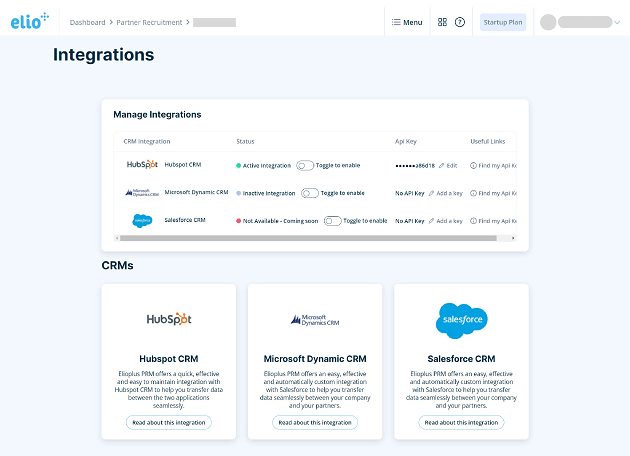Toggle the Salesforce CRM integration switch
Viewport: 630px width, 456px height.
332,221
